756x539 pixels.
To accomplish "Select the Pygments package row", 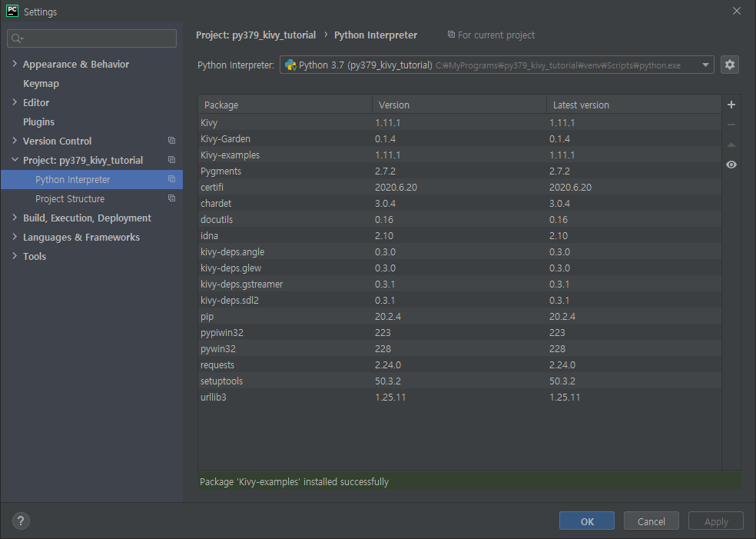I will 459,171.
